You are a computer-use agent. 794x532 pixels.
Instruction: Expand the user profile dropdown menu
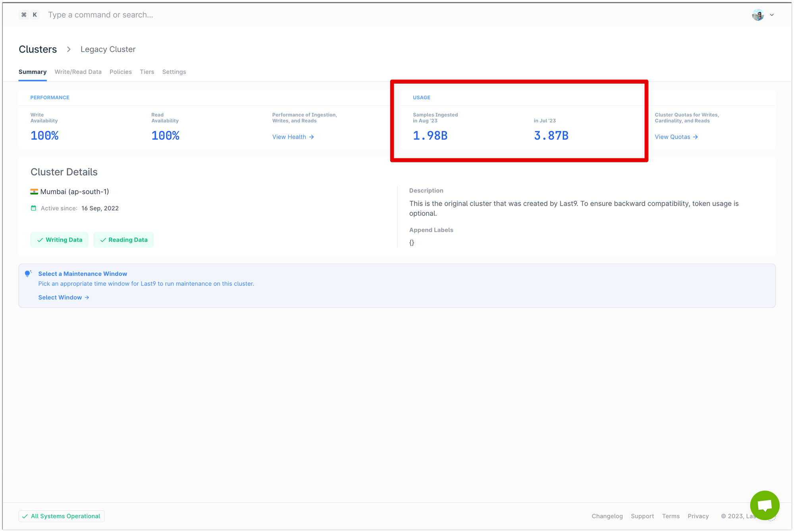771,14
